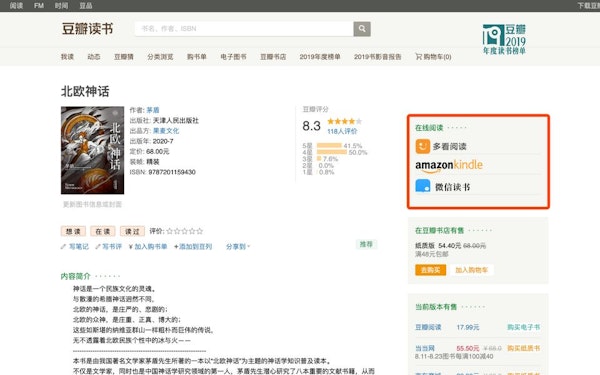Click the 加入购书单 link
Image resolution: width=600 pixels, height=375 pixels.
pos(148,246)
